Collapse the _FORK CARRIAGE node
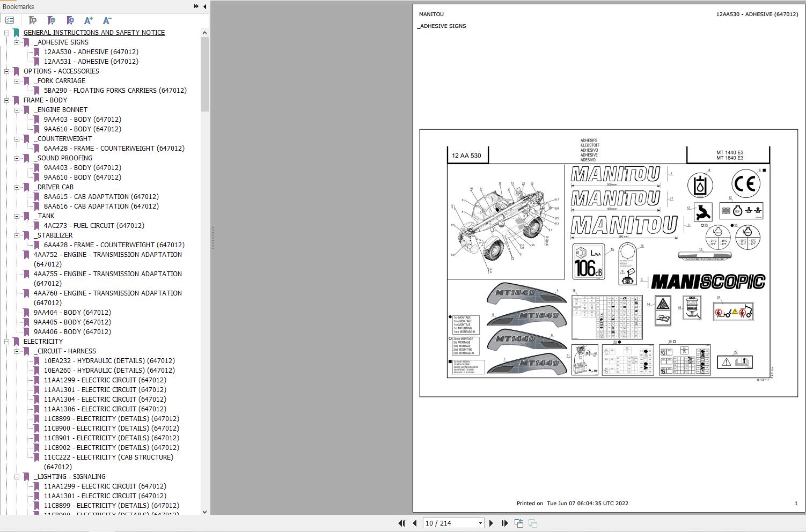 (17, 81)
